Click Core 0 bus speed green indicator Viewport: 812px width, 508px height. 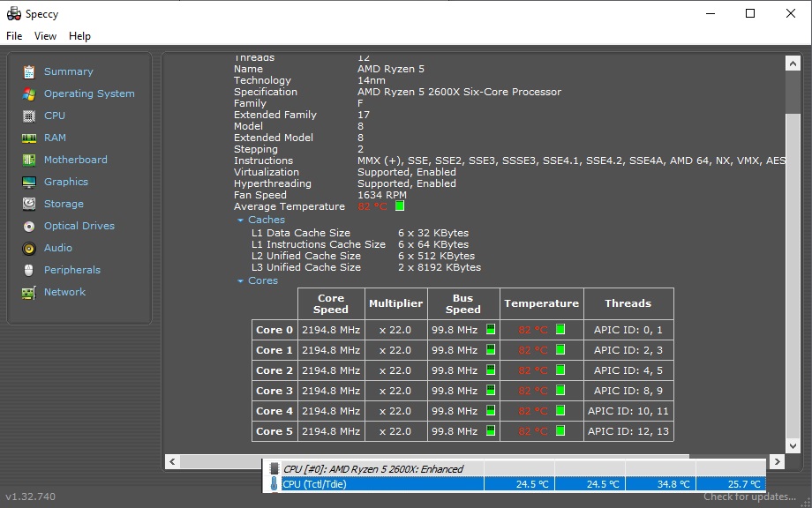(x=491, y=329)
